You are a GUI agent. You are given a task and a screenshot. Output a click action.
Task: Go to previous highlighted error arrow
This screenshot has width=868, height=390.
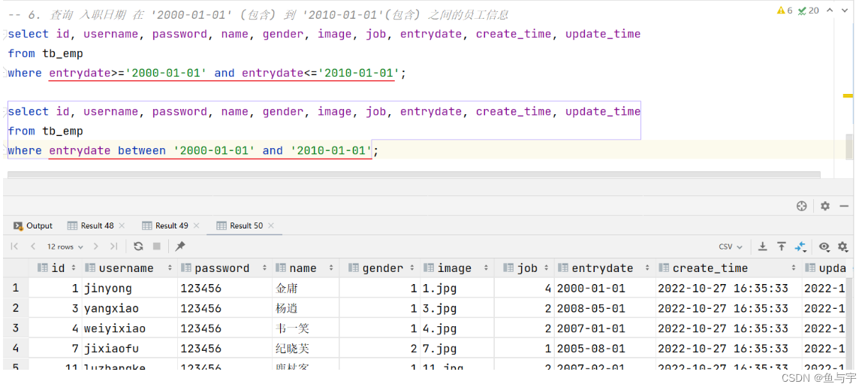click(830, 11)
